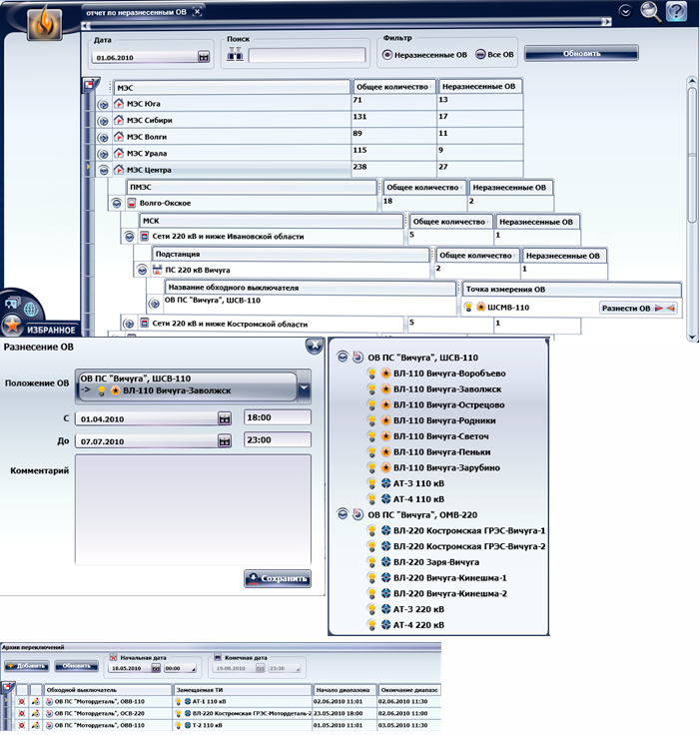Select the Неразнесенные ОВ radio filter
The width and height of the screenshot is (700, 736).
[387, 54]
